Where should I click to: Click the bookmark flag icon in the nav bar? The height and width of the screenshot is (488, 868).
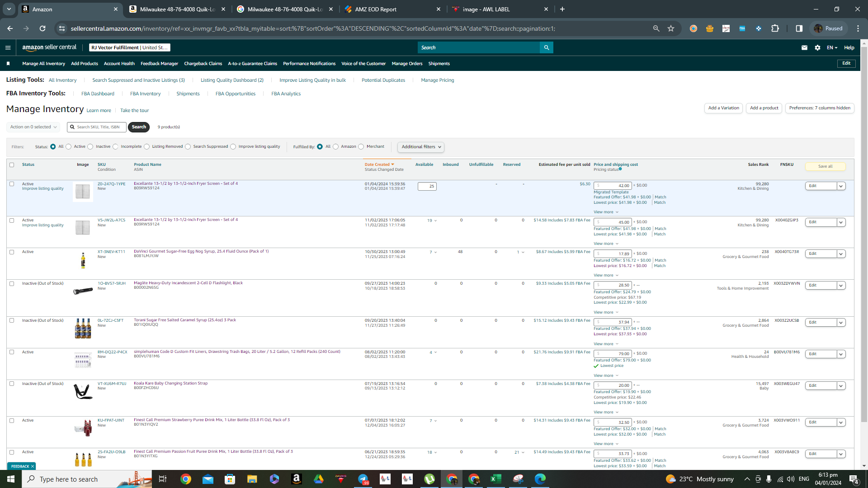pos(8,64)
